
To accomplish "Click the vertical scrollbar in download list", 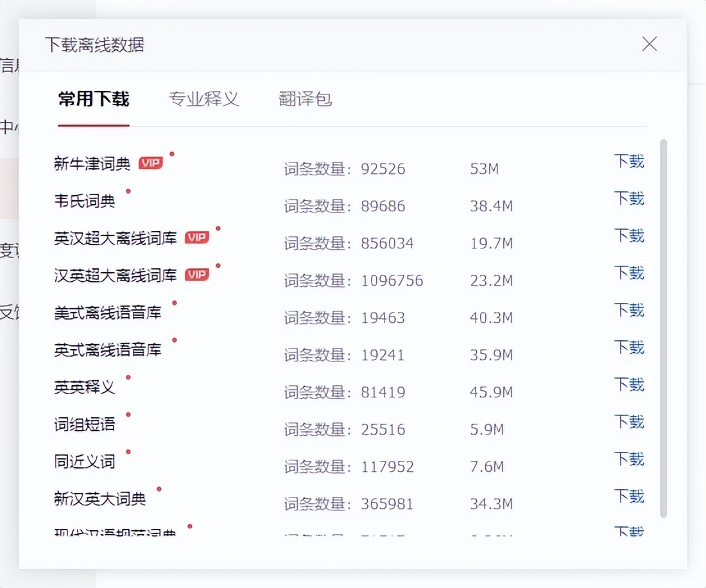I will point(664,327).
